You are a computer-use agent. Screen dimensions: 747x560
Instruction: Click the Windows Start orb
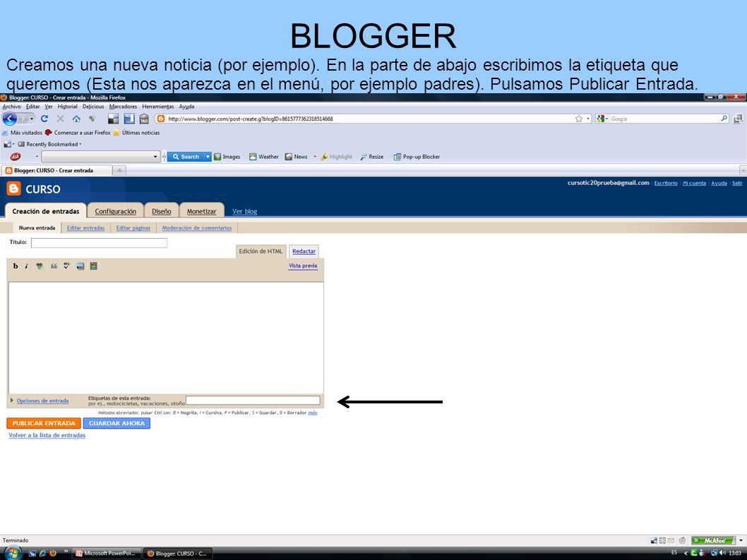13,553
